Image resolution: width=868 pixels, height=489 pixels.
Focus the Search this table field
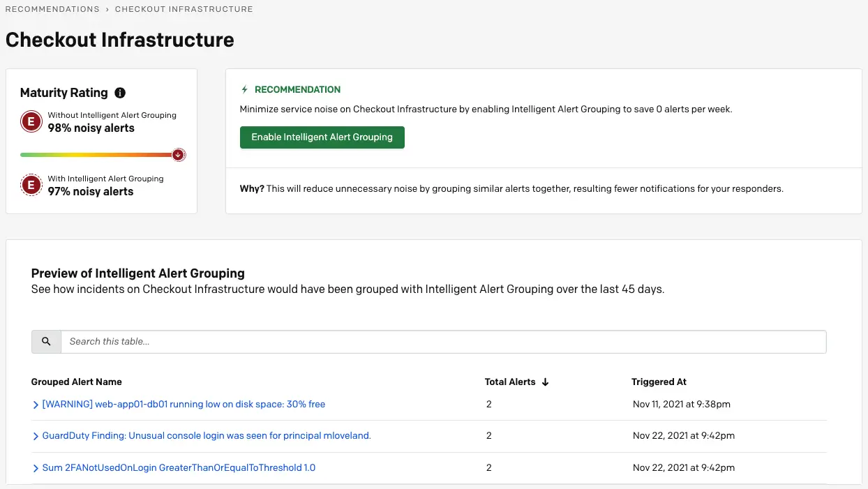[x=443, y=342]
